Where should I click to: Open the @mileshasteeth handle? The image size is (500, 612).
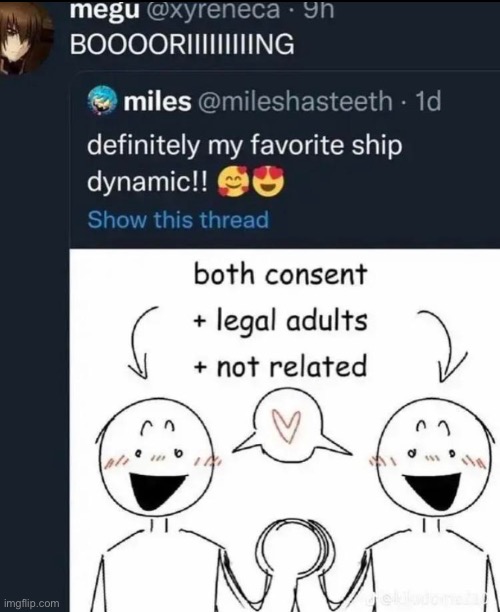pos(295,101)
